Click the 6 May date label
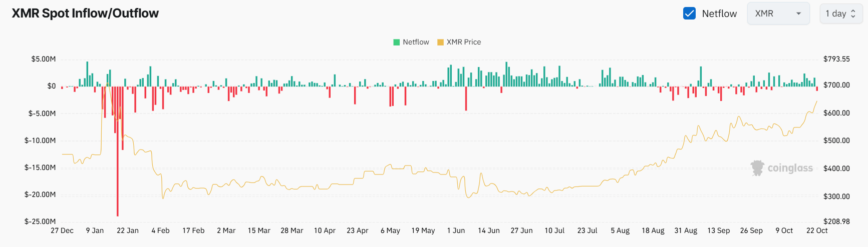Image resolution: width=868 pixels, height=247 pixels. pyautogui.click(x=390, y=230)
